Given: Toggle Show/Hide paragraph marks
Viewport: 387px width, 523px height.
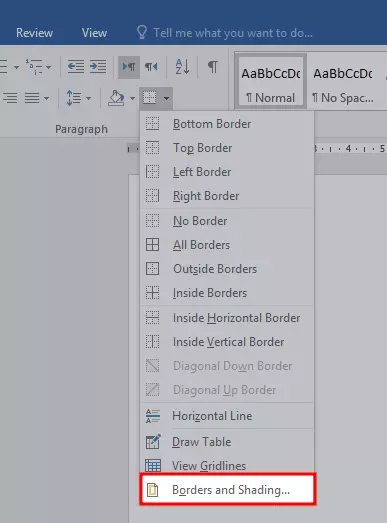Looking at the screenshot, I should 213,67.
